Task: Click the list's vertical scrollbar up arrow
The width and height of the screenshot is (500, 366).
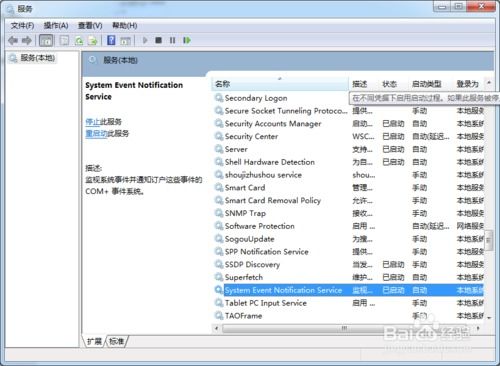Action: tap(489, 82)
